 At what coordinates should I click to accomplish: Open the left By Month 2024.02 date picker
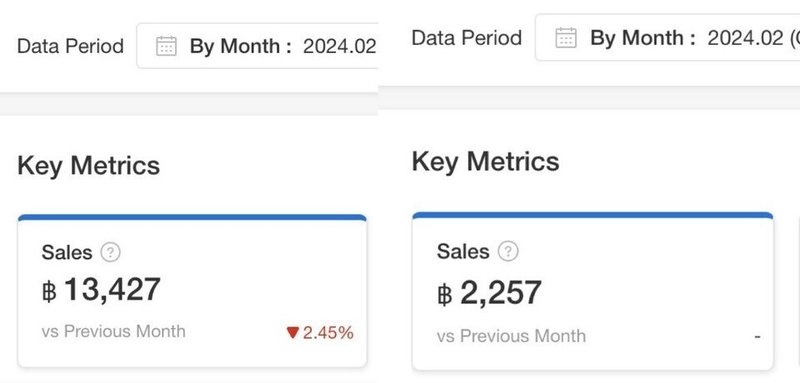257,46
